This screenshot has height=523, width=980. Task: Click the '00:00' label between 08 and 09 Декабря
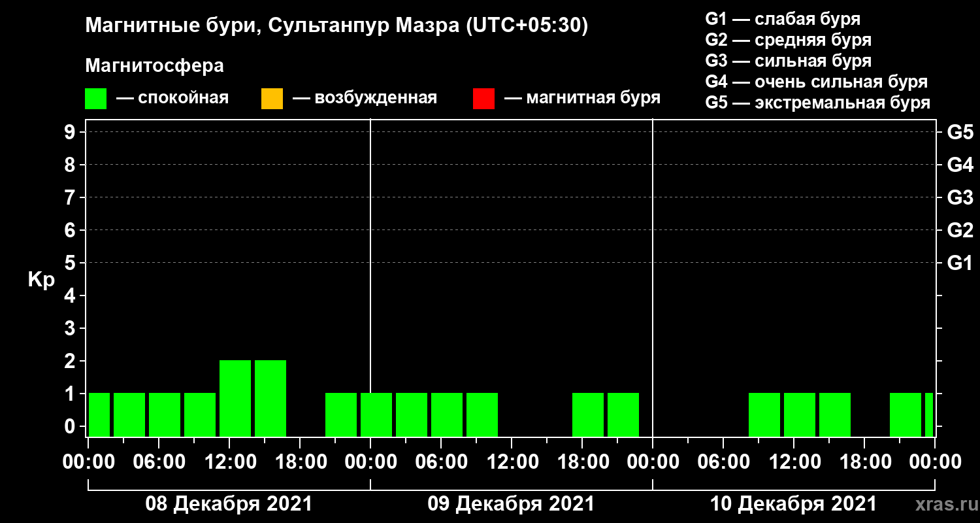[x=370, y=462]
